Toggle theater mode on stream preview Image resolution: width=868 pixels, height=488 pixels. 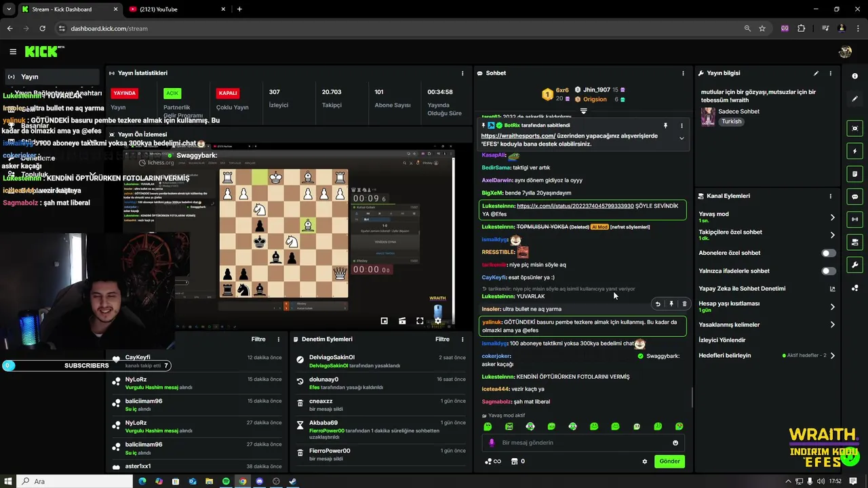point(402,321)
